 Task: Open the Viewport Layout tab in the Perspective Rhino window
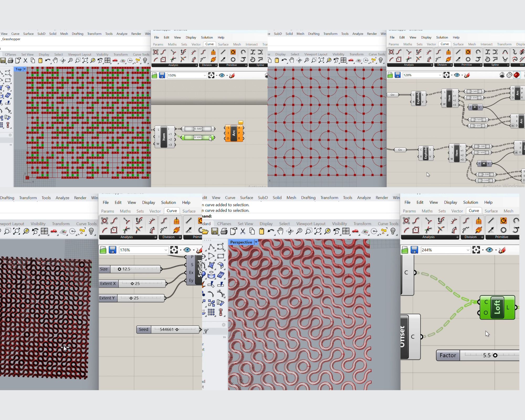(311, 224)
